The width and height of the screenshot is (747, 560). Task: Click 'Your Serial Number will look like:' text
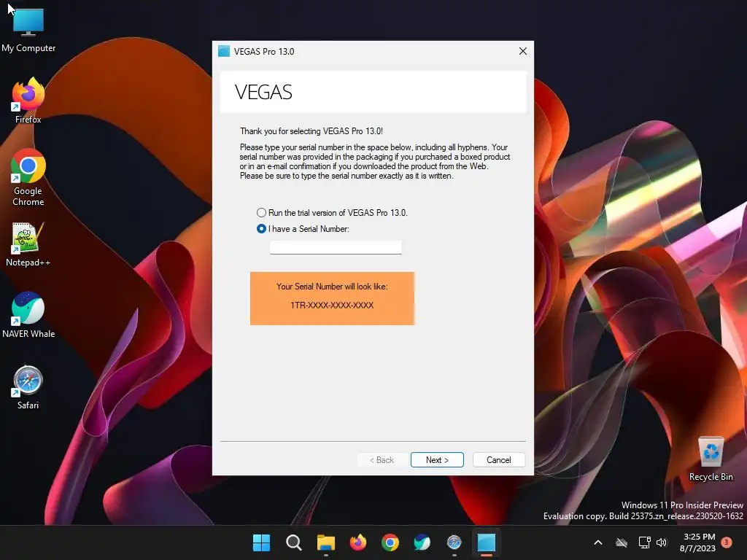pos(332,287)
